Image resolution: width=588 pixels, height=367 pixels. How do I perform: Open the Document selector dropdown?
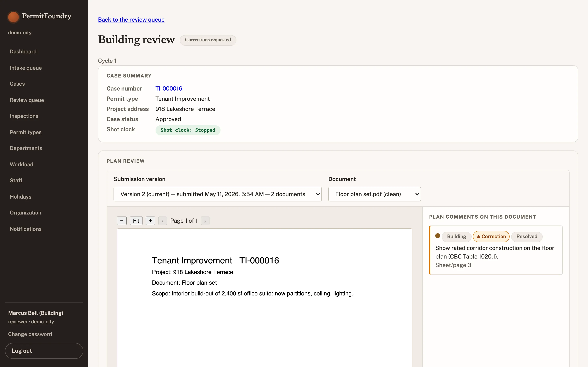[x=374, y=194]
